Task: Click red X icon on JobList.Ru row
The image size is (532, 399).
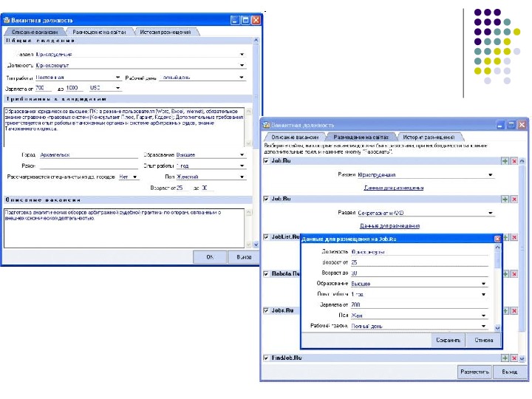Action: (x=514, y=237)
